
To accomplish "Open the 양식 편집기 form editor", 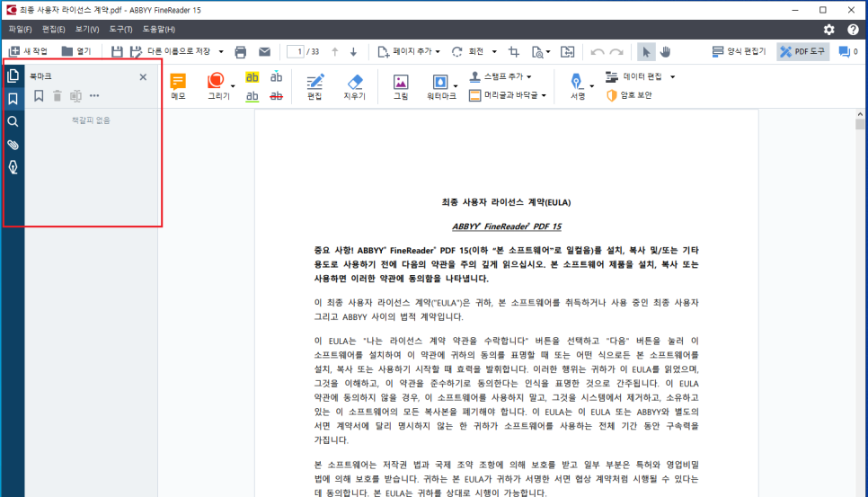I will (739, 51).
